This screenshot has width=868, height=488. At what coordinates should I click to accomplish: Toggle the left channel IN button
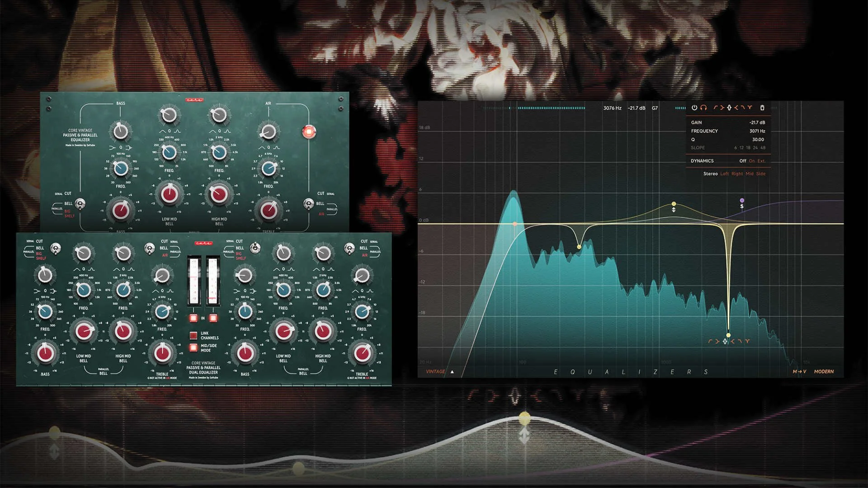click(193, 318)
